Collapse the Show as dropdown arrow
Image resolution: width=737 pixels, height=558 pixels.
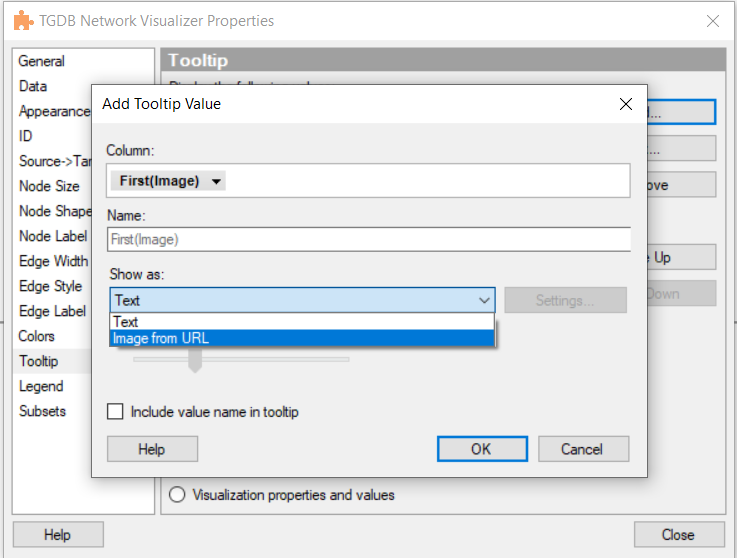point(484,300)
